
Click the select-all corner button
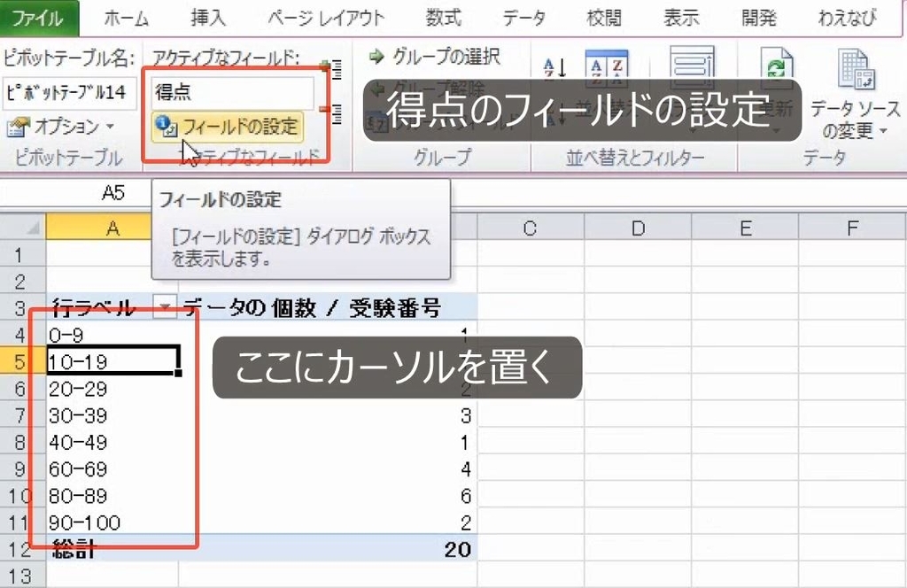23,228
